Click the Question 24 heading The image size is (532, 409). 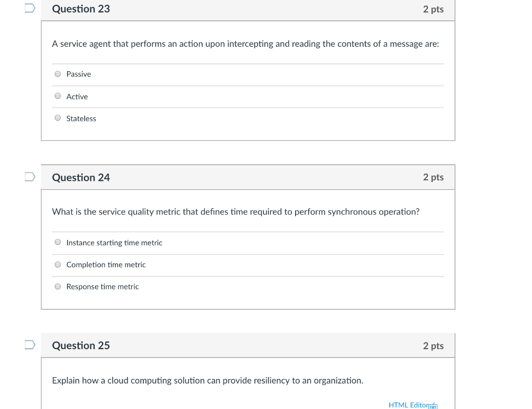click(x=81, y=178)
